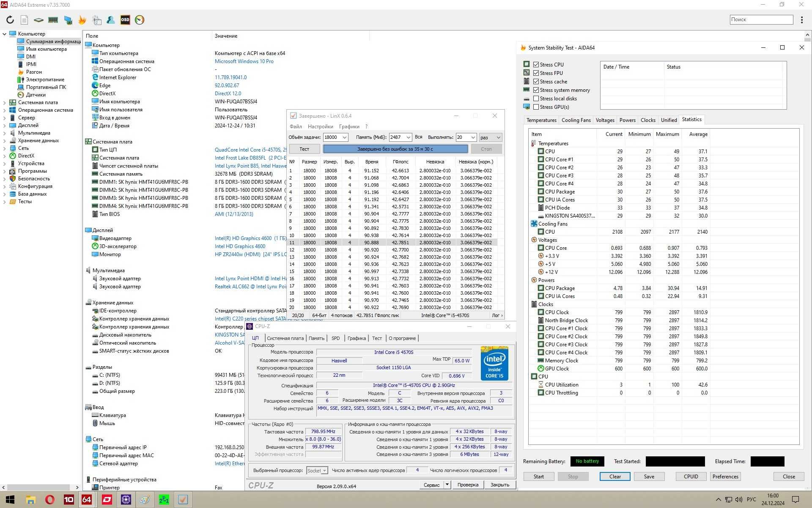The height and width of the screenshot is (508, 812).
Task: Click the Проверка button in CPU-Z
Action: pyautogui.click(x=468, y=485)
